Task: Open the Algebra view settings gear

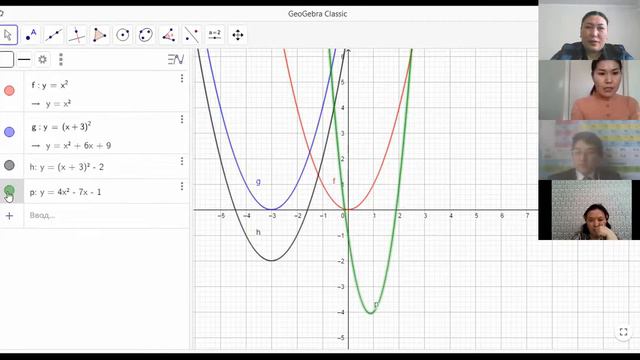Action: (42, 60)
